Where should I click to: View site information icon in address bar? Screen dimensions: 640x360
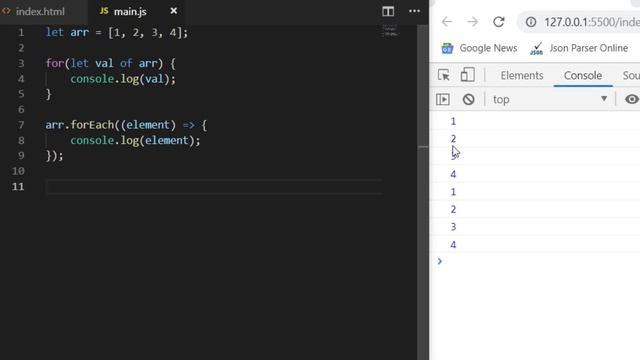click(x=531, y=22)
